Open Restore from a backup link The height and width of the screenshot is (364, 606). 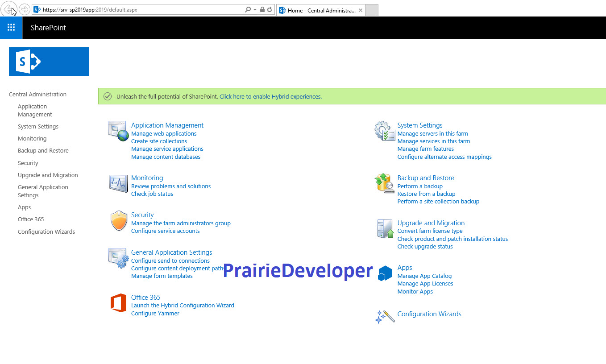[x=426, y=194]
